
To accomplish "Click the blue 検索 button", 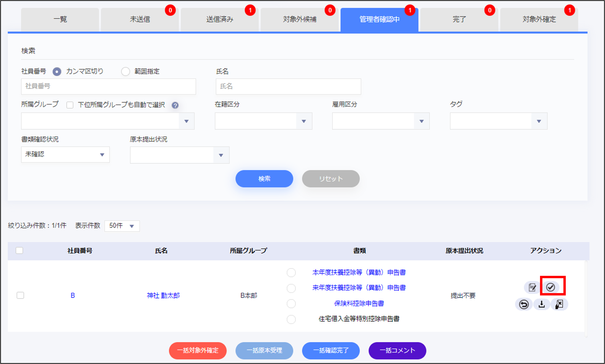I will coord(264,178).
